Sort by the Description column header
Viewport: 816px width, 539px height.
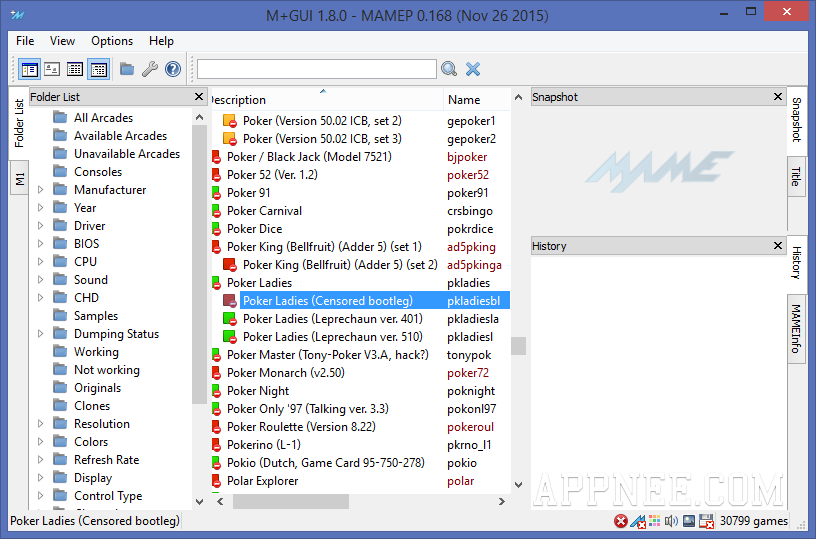[x=326, y=100]
